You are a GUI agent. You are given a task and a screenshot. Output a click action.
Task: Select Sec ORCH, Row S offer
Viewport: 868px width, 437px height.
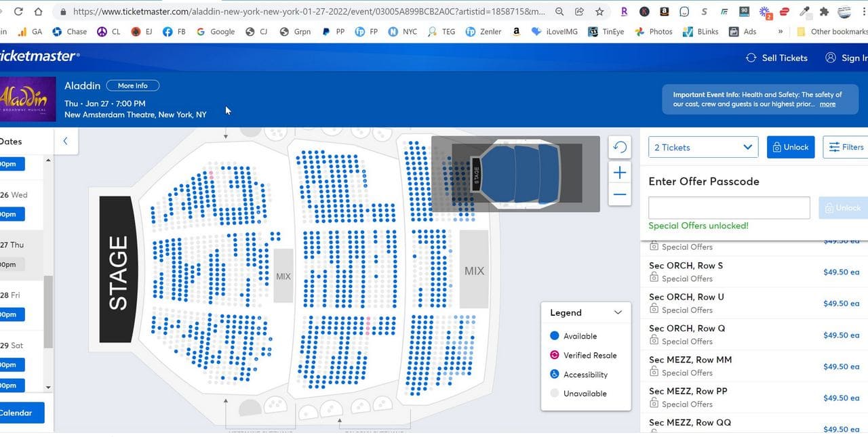(754, 272)
